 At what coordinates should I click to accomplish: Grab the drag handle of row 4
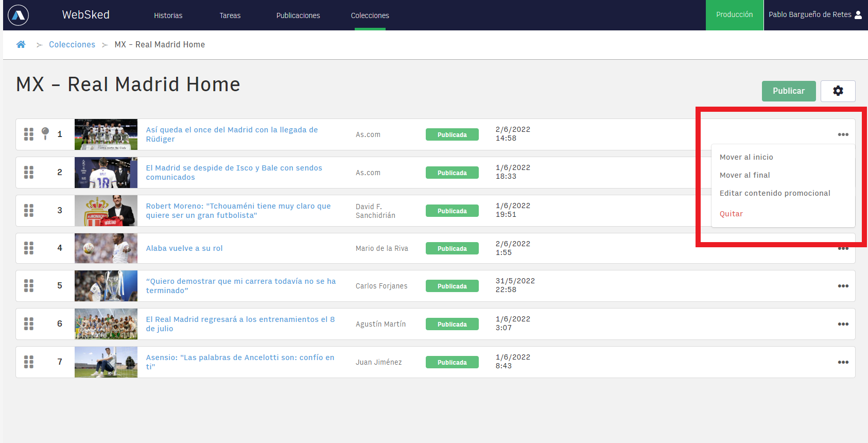tap(29, 248)
